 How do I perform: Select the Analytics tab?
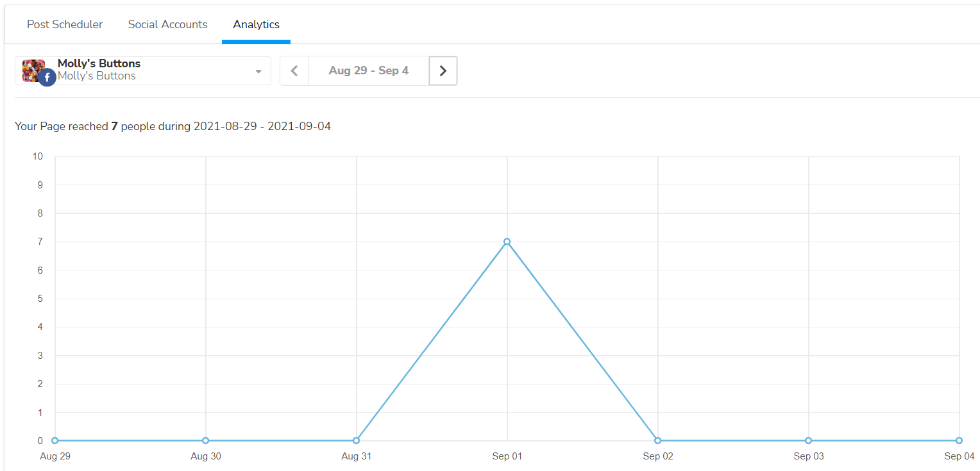point(256,24)
